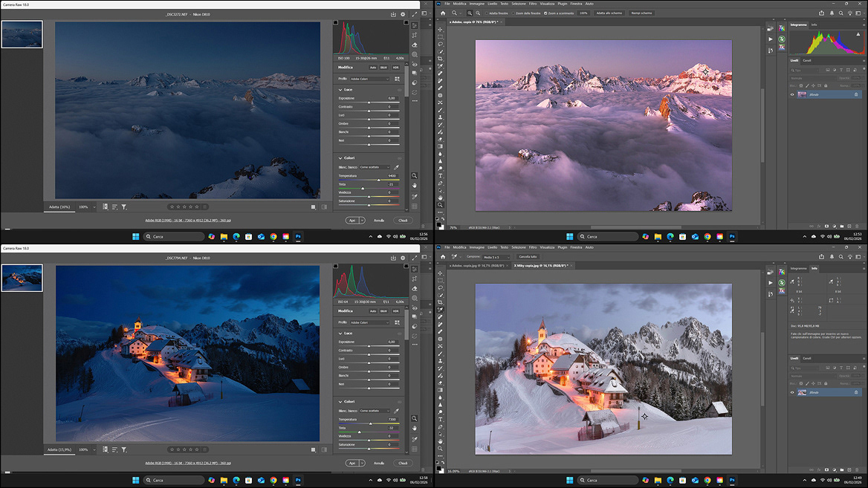Click the Adatta allo schermo button
868x488 pixels.
click(x=609, y=13)
